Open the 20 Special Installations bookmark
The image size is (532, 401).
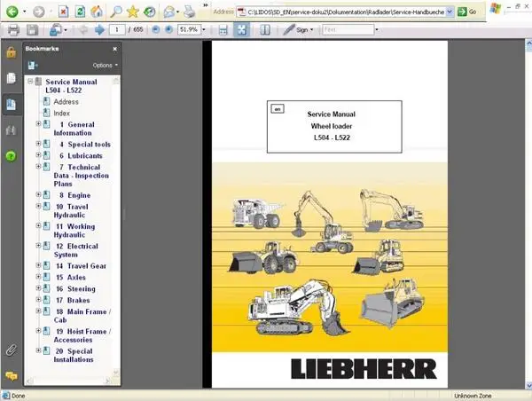[x=74, y=355]
